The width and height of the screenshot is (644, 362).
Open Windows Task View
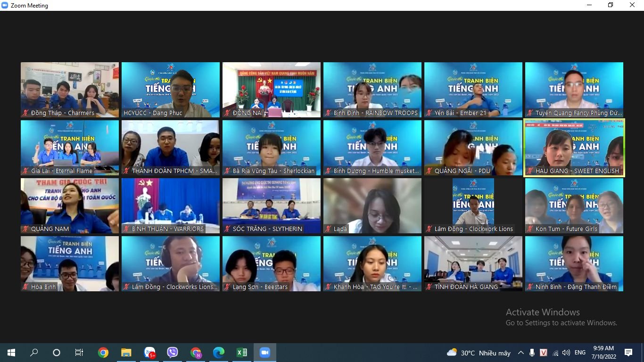79,353
